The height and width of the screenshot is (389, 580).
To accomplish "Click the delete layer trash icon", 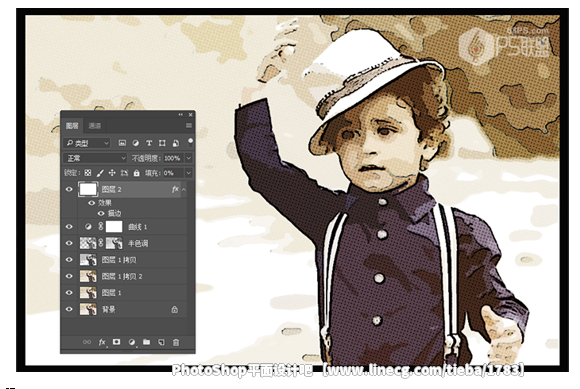I will [176, 342].
